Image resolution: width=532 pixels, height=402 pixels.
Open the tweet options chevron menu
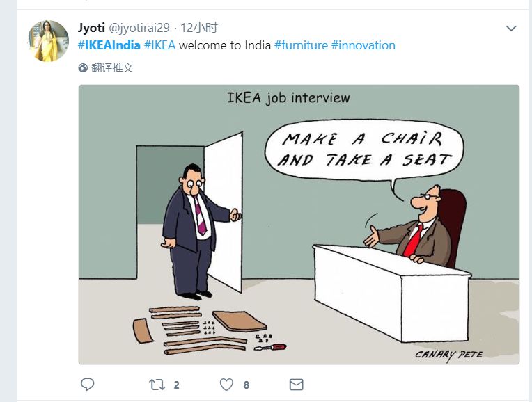[511, 28]
